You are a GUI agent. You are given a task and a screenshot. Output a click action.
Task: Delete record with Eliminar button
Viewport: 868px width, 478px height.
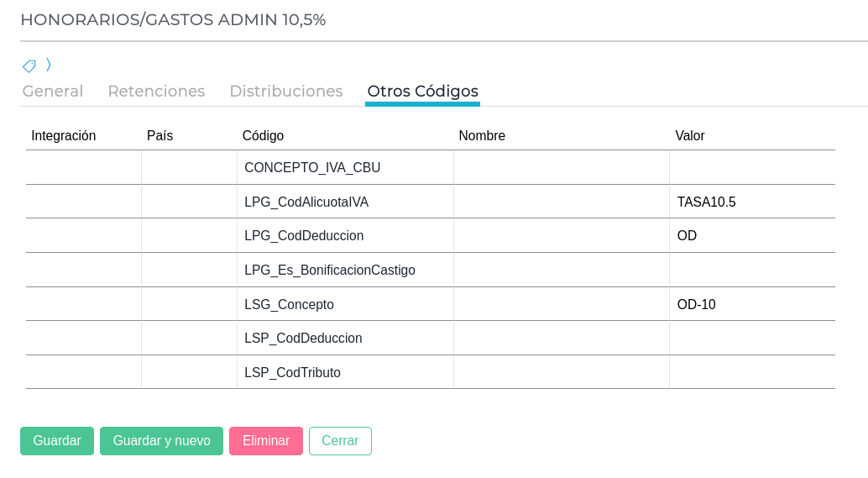(265, 441)
